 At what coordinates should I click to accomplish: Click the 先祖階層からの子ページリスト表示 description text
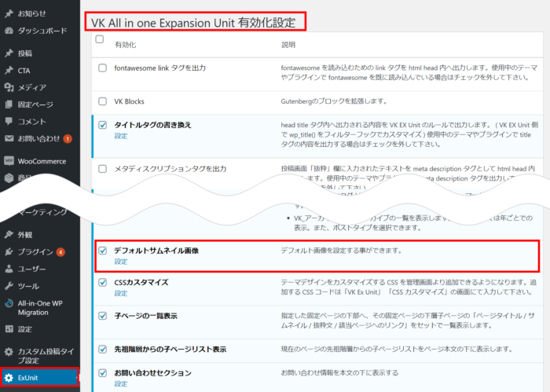point(397,350)
